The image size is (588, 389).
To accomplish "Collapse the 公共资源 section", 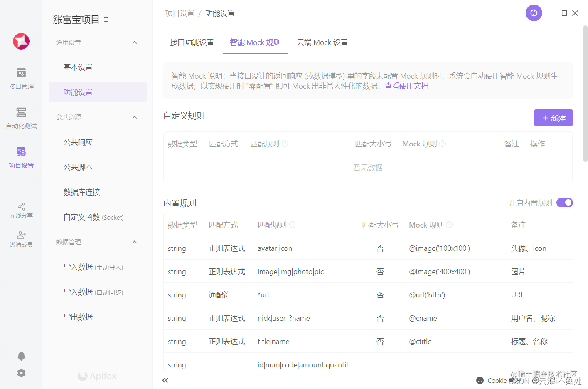I will click(x=135, y=117).
